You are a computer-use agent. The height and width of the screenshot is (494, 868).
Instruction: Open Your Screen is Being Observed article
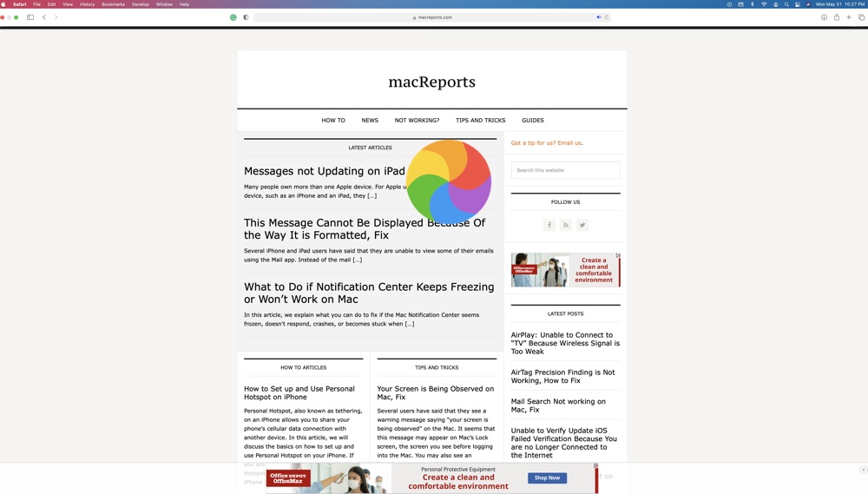tap(435, 392)
